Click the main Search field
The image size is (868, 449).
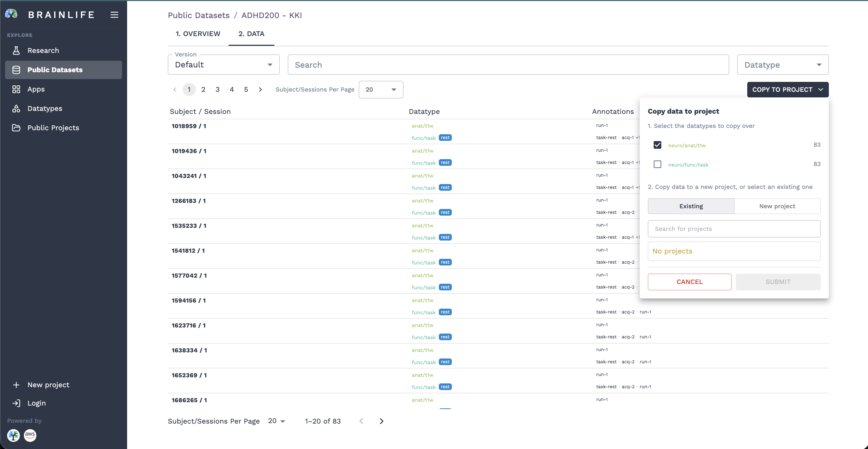(508, 65)
